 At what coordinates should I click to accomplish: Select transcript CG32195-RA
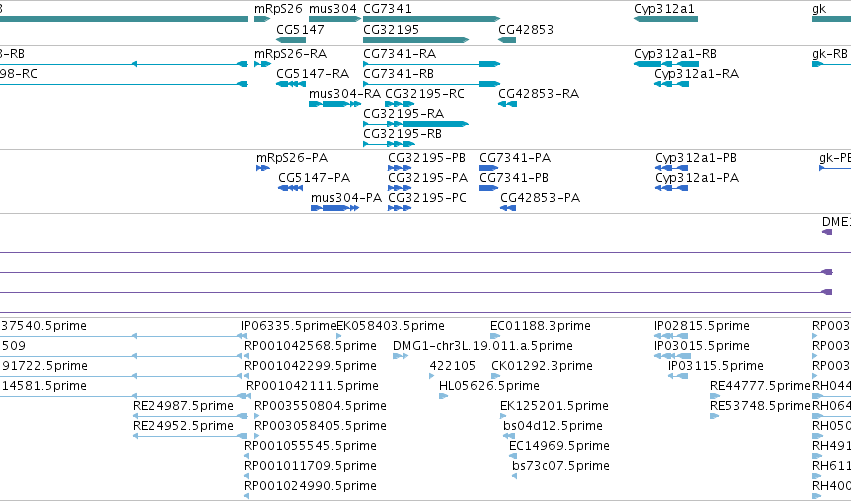pyautogui.click(x=404, y=114)
